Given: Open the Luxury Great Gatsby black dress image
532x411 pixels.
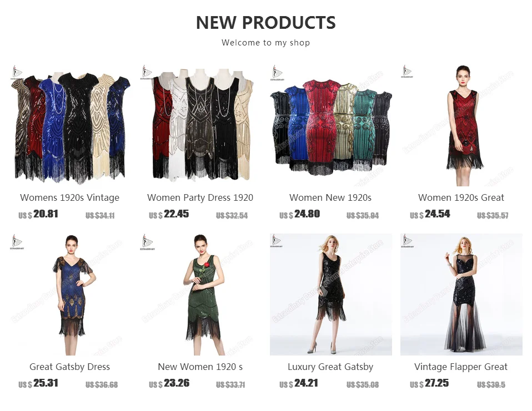Looking at the screenshot, I should pos(331,295).
